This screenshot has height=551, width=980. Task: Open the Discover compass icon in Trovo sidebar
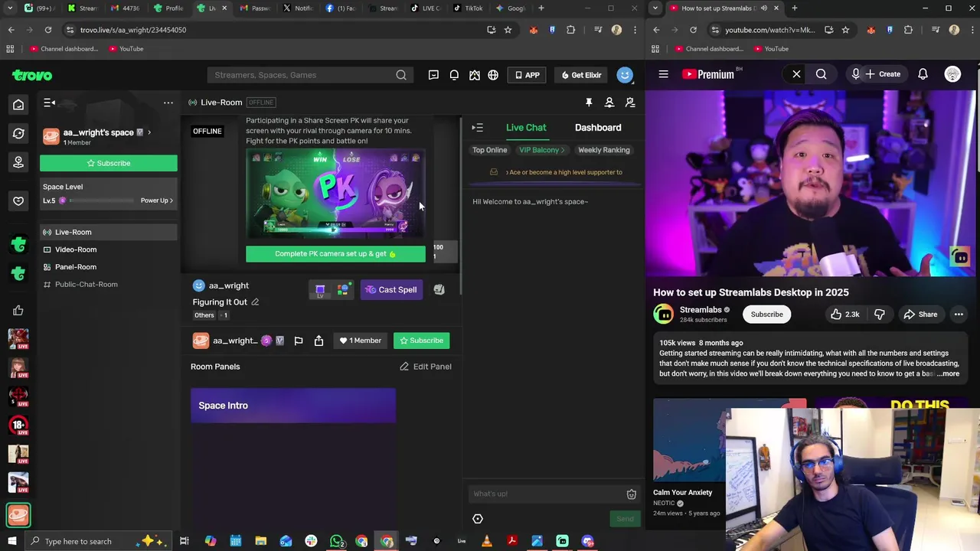coord(18,133)
